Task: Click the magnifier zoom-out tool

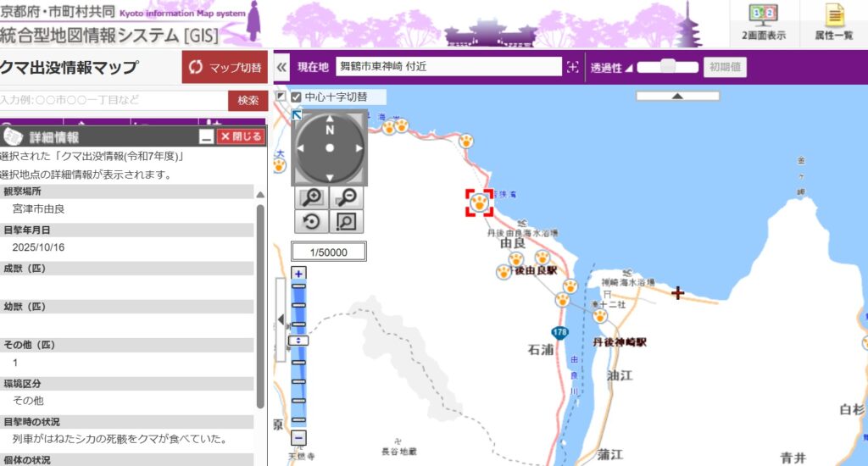Action: point(346,197)
